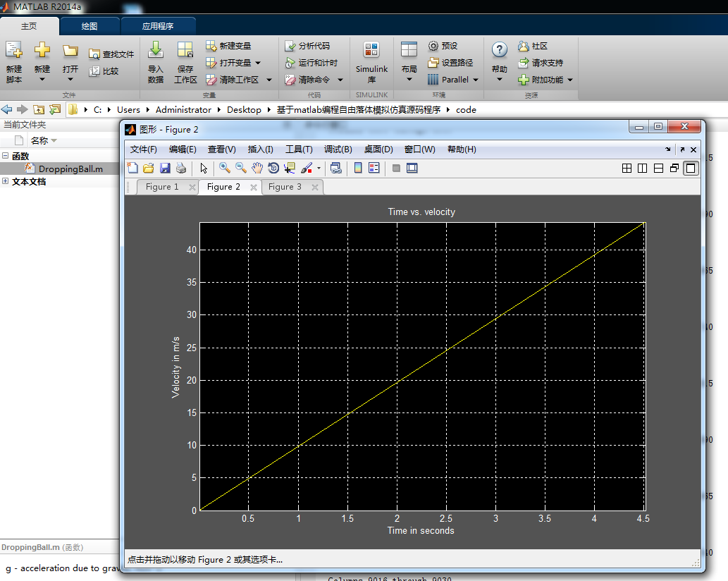Switch to maximized single figure layout
This screenshot has height=581, width=728.
tap(691, 168)
